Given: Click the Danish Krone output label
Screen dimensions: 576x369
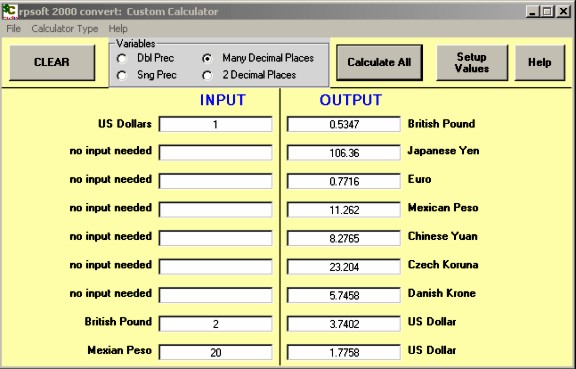Looking at the screenshot, I should (442, 293).
